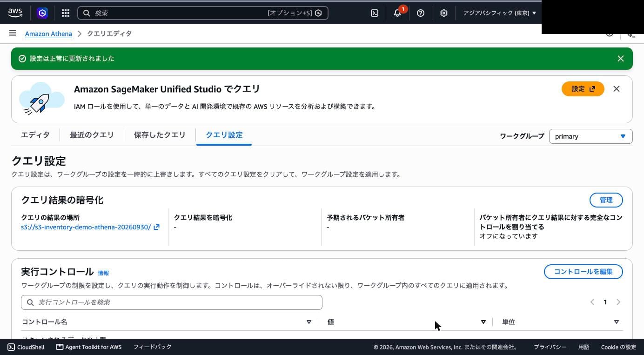
Task: Go to the next page of controls
Action: [x=618, y=302]
